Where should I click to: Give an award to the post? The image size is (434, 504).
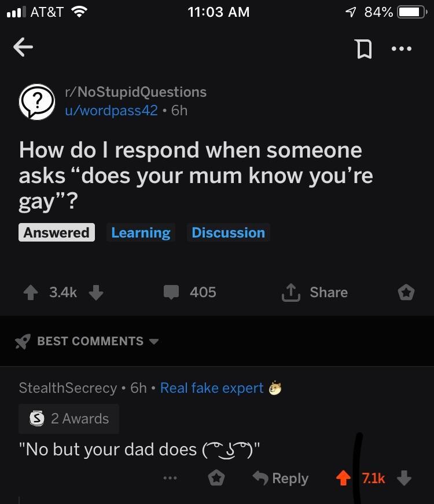pyautogui.click(x=406, y=293)
